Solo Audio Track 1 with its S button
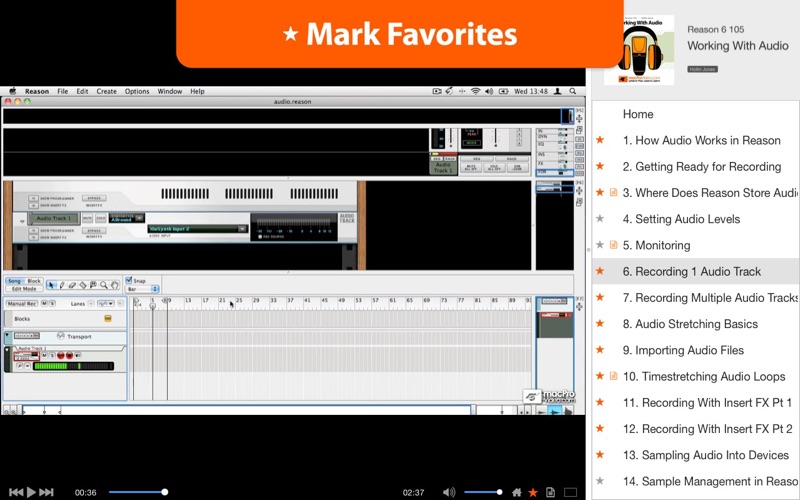Image resolution: width=800 pixels, height=500 pixels. (x=52, y=355)
